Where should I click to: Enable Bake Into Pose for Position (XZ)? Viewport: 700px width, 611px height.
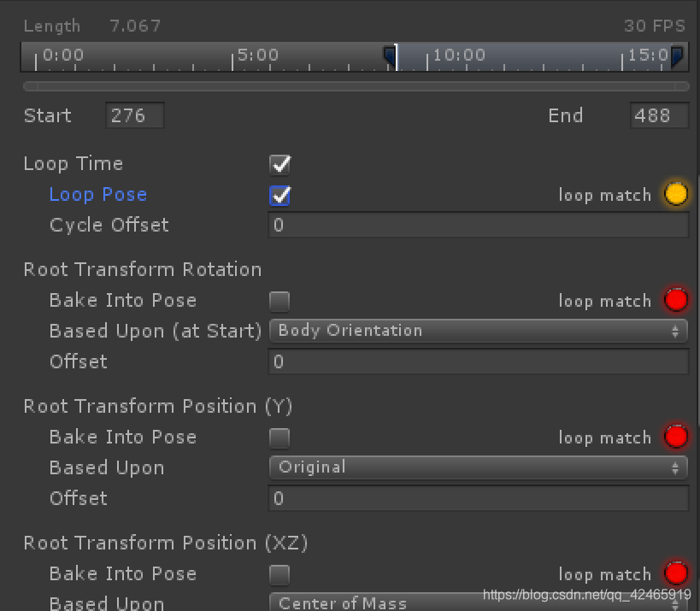279,574
